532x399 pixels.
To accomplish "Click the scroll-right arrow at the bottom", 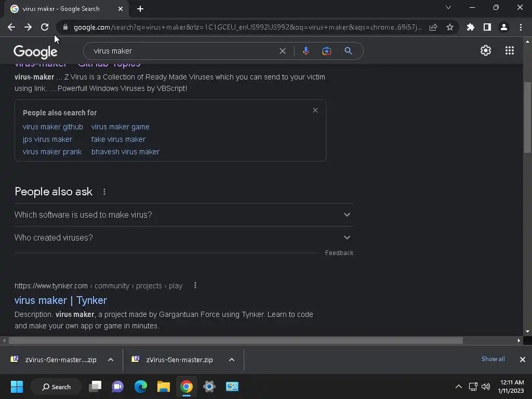I will click(519, 341).
